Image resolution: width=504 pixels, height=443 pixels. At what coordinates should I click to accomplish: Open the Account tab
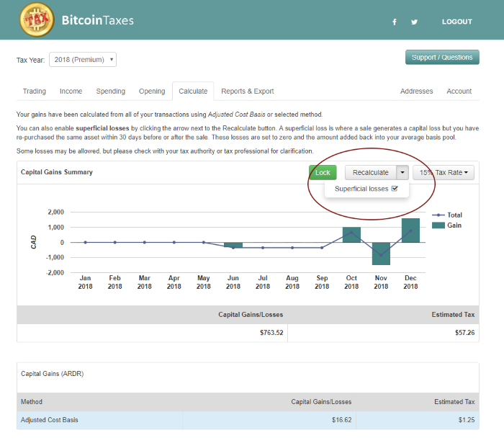[x=459, y=91]
